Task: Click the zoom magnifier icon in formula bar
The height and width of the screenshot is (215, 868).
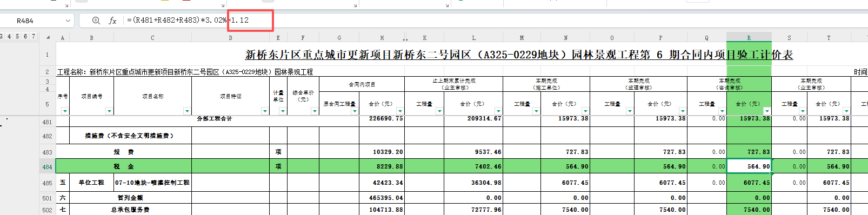Action: (x=96, y=21)
